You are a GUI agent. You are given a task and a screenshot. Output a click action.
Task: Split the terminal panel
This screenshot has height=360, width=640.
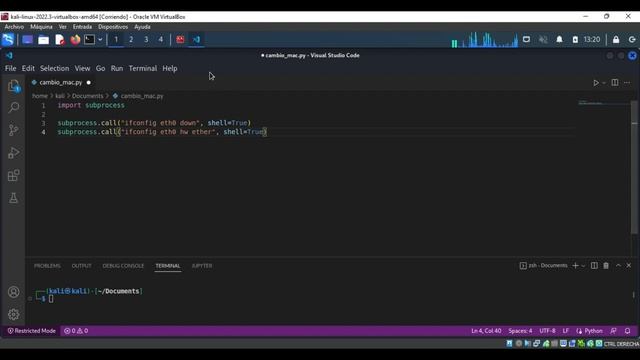coord(594,266)
